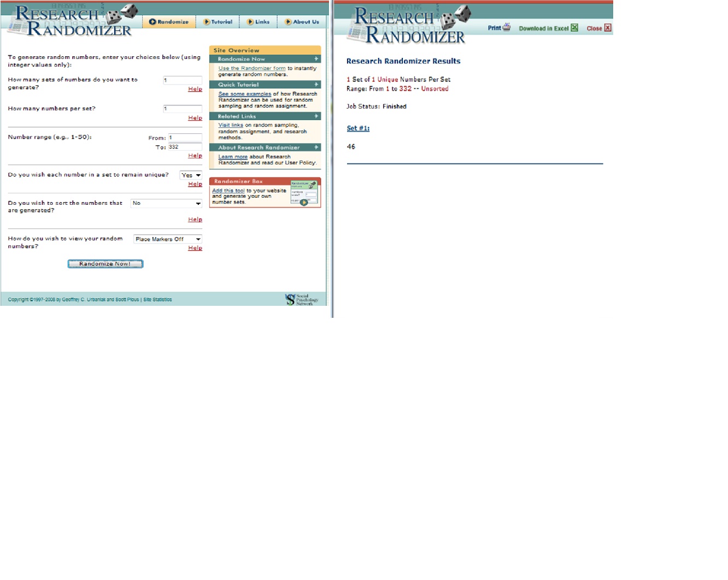Open Help for unique numbers question
The height and width of the screenshot is (580, 728).
[195, 184]
